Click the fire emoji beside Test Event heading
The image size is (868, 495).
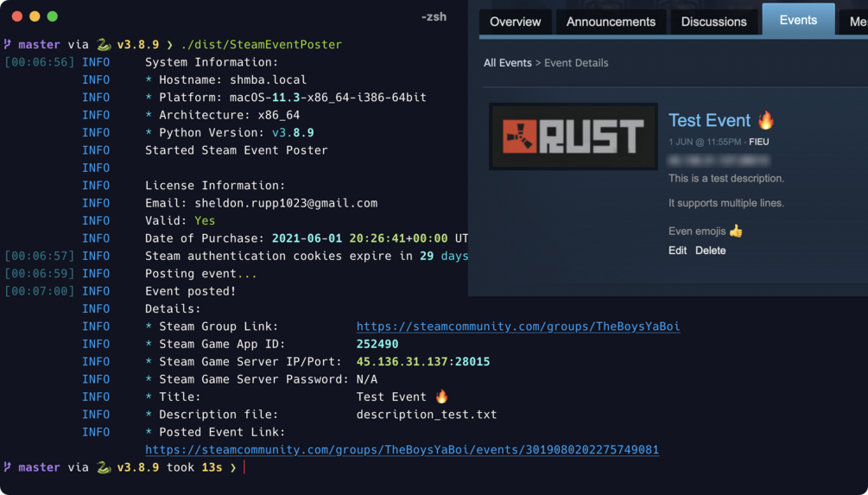tap(765, 119)
